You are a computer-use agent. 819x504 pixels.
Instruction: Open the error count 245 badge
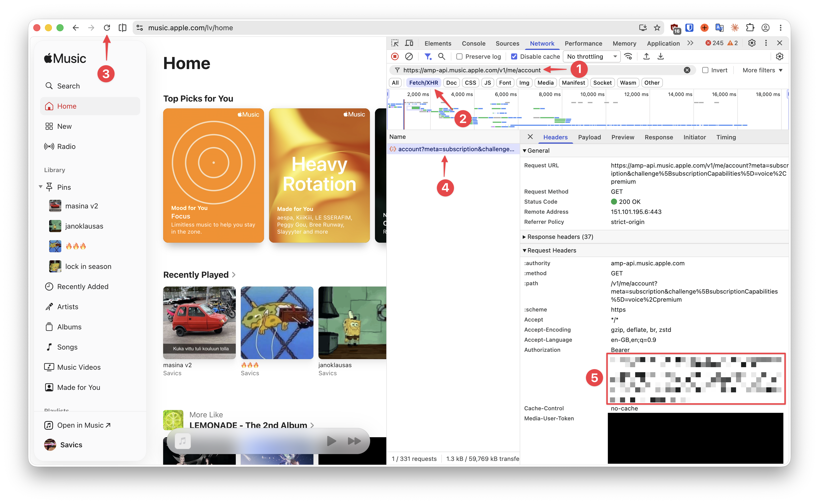tap(715, 43)
